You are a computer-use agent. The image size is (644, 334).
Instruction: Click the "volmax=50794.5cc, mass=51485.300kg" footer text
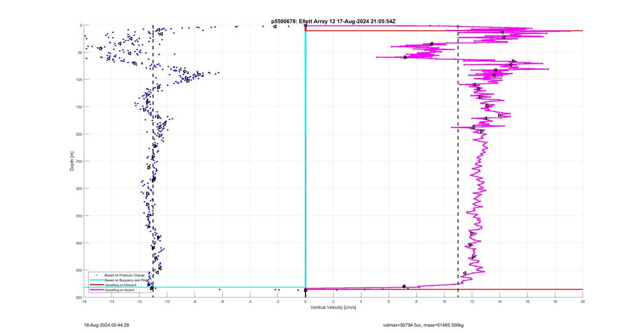(x=423, y=325)
